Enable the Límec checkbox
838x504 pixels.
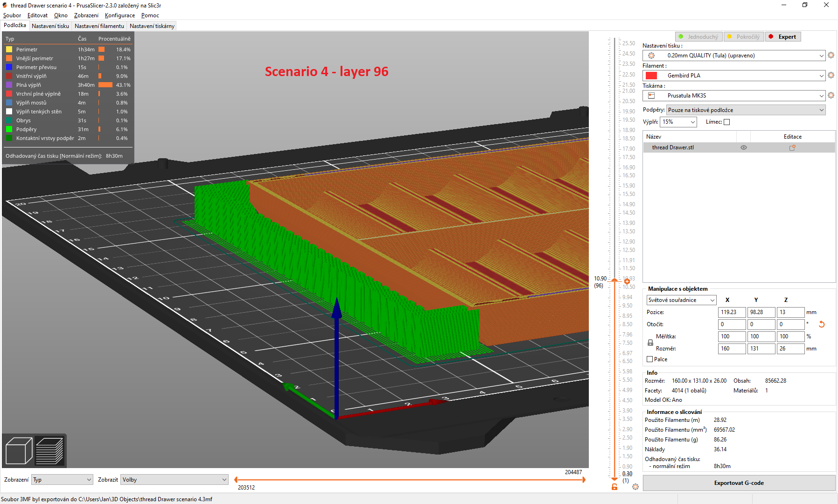point(727,122)
